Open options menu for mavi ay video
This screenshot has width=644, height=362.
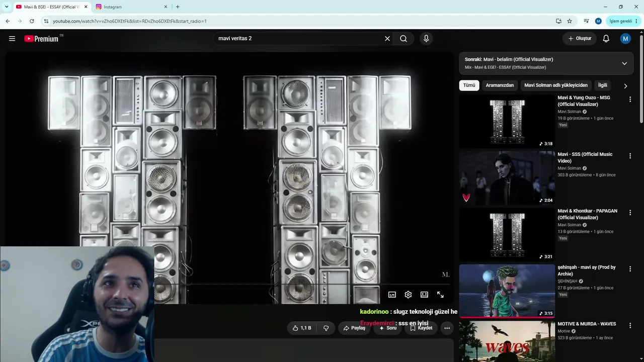click(x=630, y=269)
